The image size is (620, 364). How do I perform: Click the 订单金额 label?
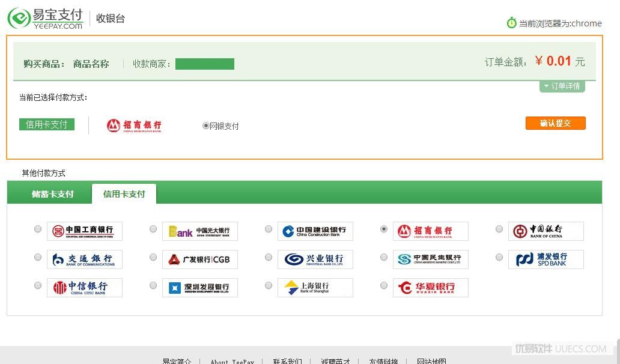click(506, 62)
